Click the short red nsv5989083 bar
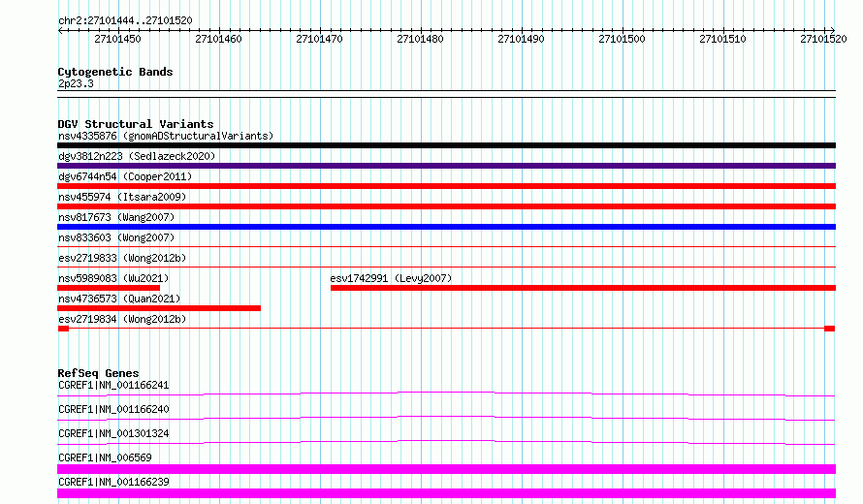Screen dimensions: 863x504 click(x=109, y=288)
